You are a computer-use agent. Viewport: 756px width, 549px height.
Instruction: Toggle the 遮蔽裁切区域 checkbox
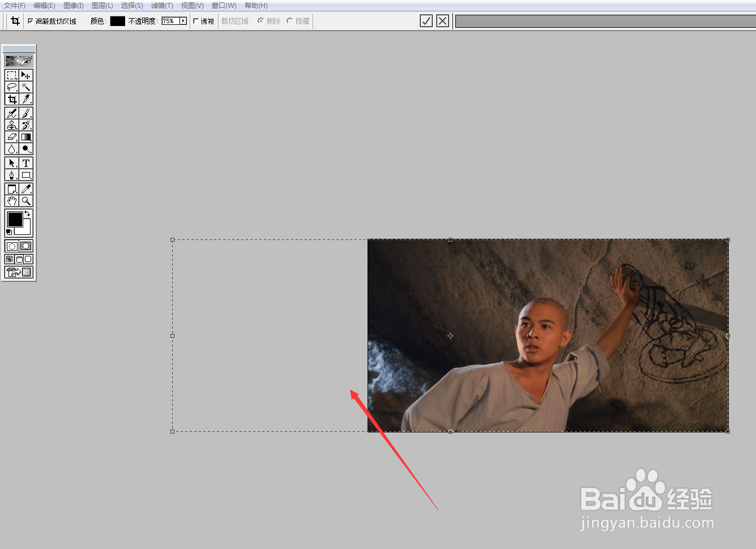(x=31, y=21)
